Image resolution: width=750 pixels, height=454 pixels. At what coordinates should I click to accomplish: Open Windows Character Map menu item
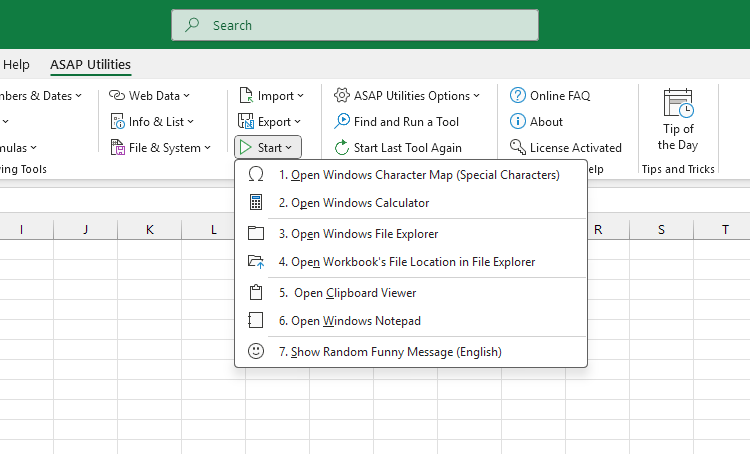point(411,175)
